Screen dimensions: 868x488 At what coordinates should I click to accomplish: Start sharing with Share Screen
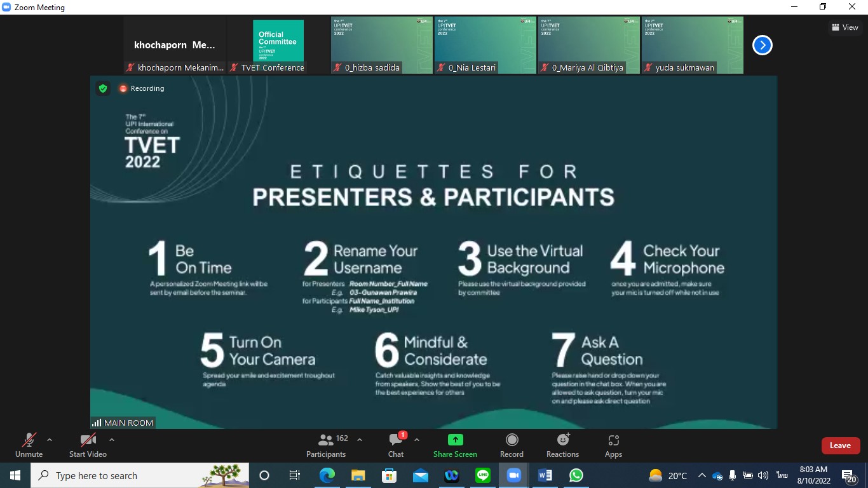(455, 445)
